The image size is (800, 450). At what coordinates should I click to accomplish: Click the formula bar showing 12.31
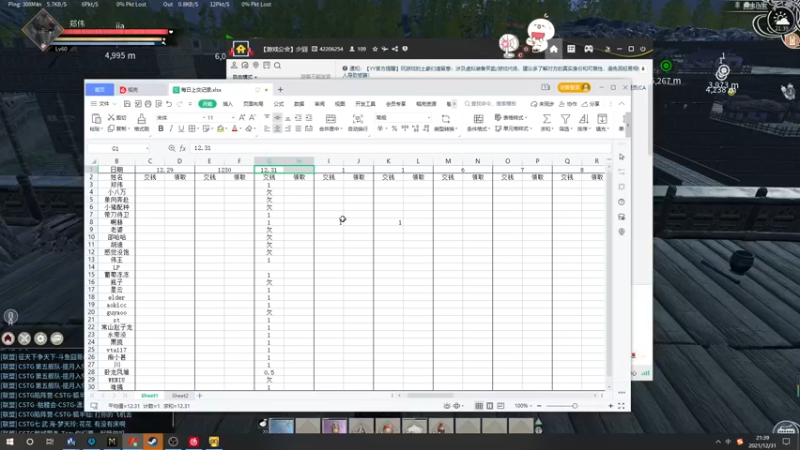(401, 148)
